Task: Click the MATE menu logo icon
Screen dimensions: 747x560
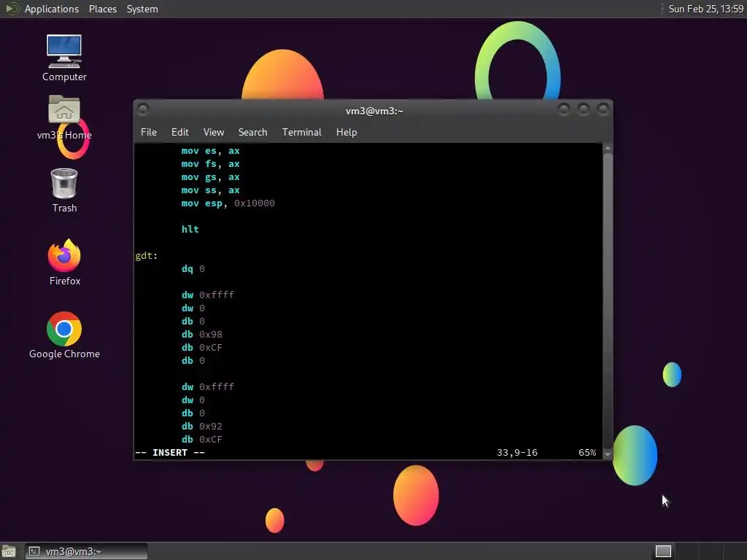Action: tap(12, 9)
